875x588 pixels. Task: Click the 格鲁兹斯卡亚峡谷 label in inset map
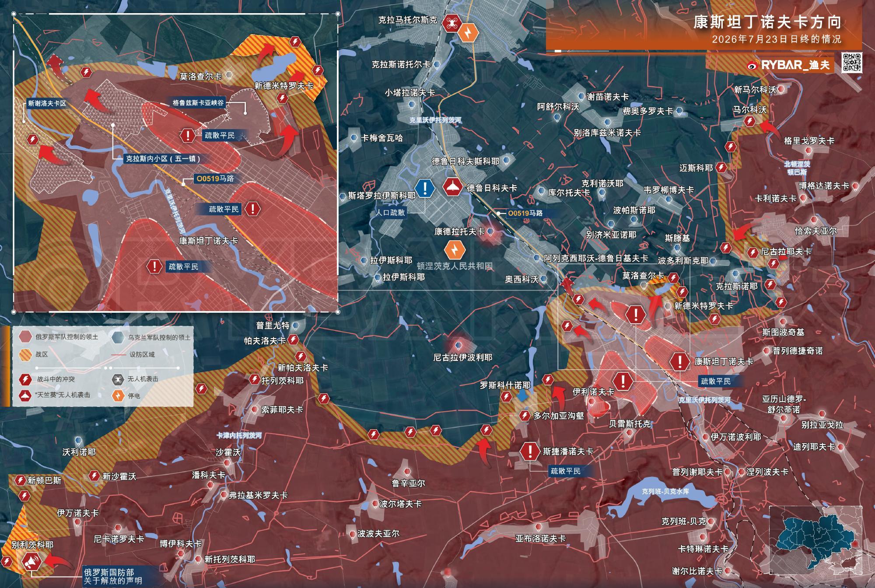point(198,103)
